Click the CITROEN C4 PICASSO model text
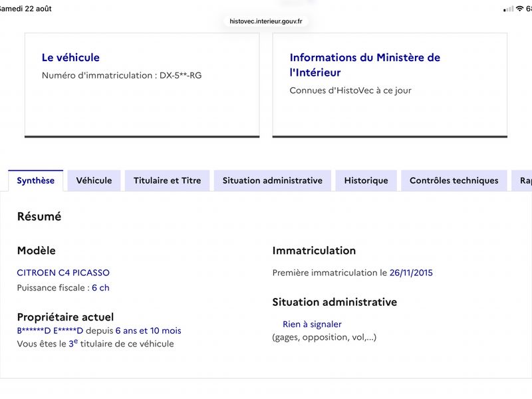This screenshot has height=399, width=532. click(63, 273)
